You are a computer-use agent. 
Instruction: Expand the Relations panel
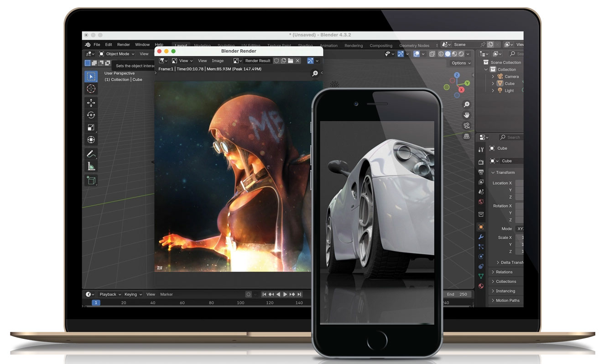tap(506, 272)
